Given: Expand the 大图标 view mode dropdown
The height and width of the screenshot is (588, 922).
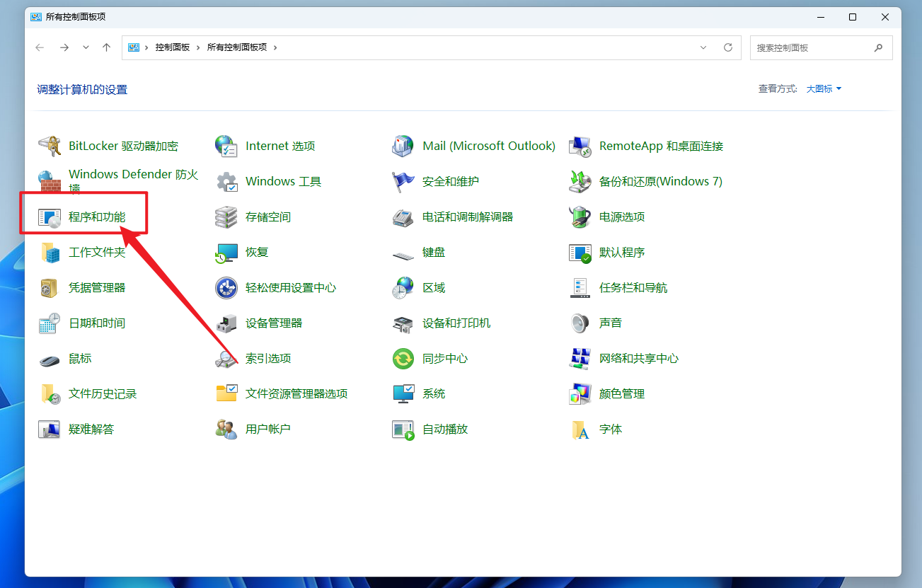Looking at the screenshot, I should coord(824,89).
